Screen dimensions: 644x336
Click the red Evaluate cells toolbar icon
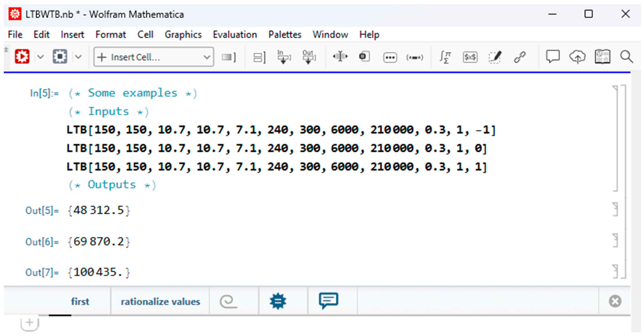pyautogui.click(x=22, y=57)
